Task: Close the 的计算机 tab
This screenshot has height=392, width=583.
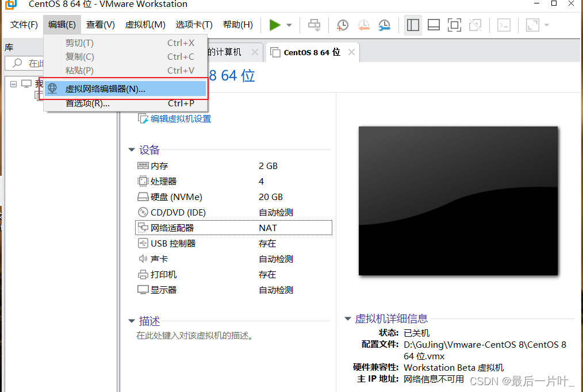Action: 255,52
